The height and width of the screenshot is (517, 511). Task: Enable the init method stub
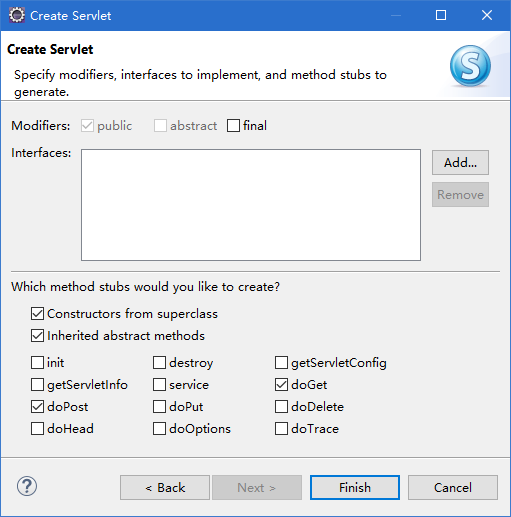coord(37,363)
